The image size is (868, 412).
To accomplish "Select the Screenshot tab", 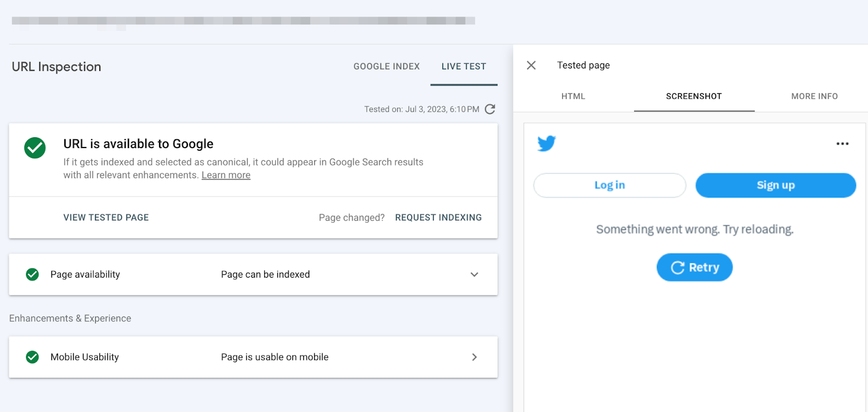I will [x=694, y=96].
